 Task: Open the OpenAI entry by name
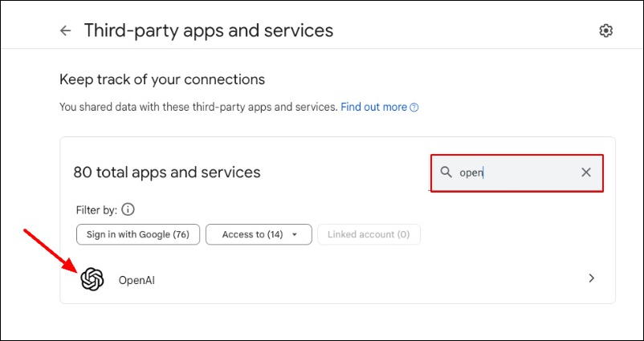[137, 280]
